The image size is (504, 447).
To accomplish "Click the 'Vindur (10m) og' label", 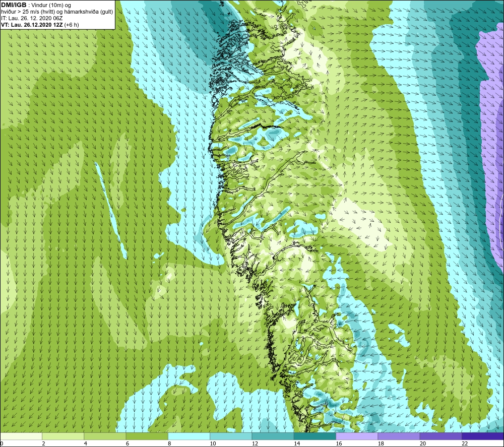I will pos(51,6).
